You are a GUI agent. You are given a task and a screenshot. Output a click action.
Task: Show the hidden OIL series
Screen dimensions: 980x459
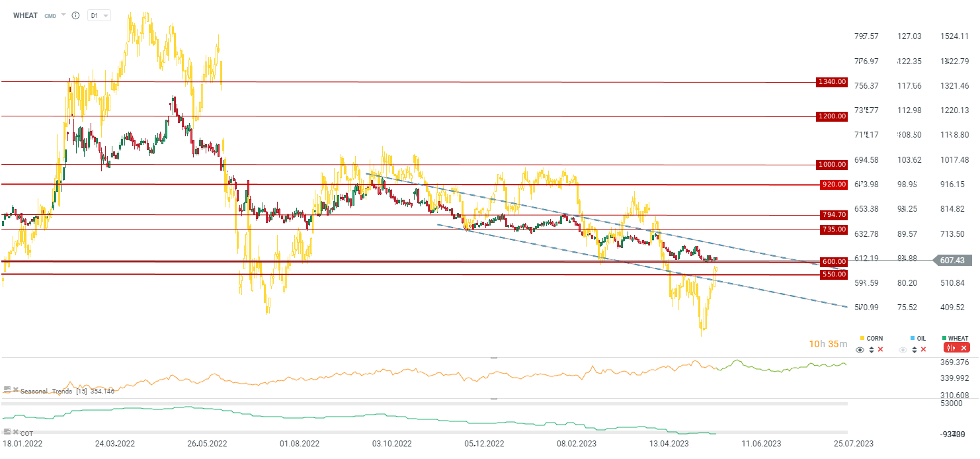coord(903,349)
